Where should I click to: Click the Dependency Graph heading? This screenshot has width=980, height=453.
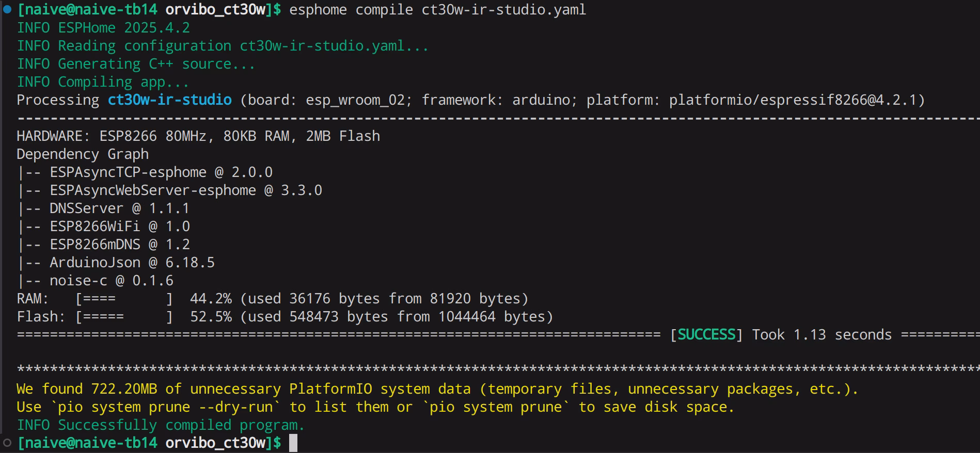(83, 154)
